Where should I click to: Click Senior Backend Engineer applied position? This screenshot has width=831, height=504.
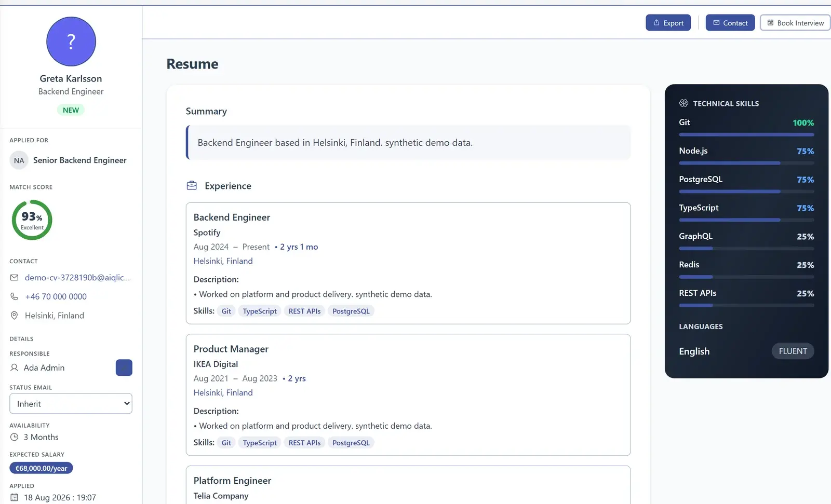coord(80,160)
